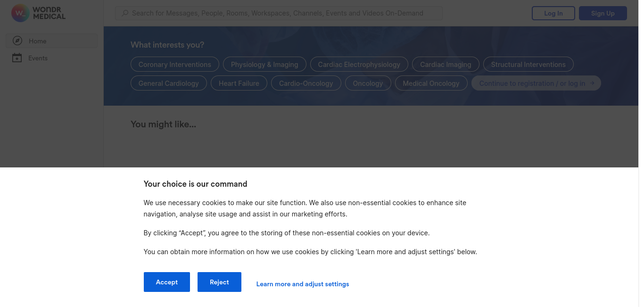Focus the search messages and people field

[x=279, y=13]
